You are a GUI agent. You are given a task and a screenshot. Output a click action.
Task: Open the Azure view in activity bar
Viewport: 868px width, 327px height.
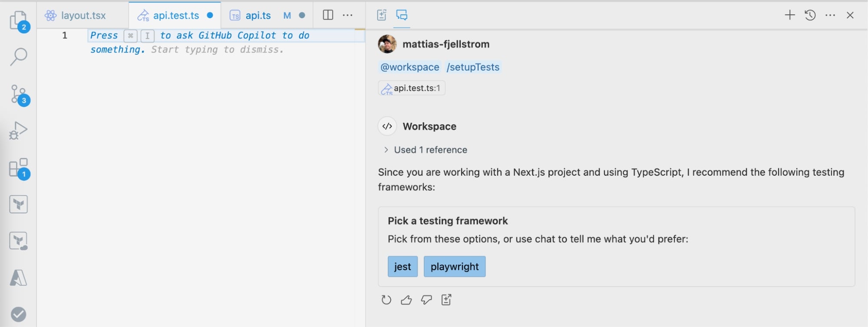[x=19, y=278]
